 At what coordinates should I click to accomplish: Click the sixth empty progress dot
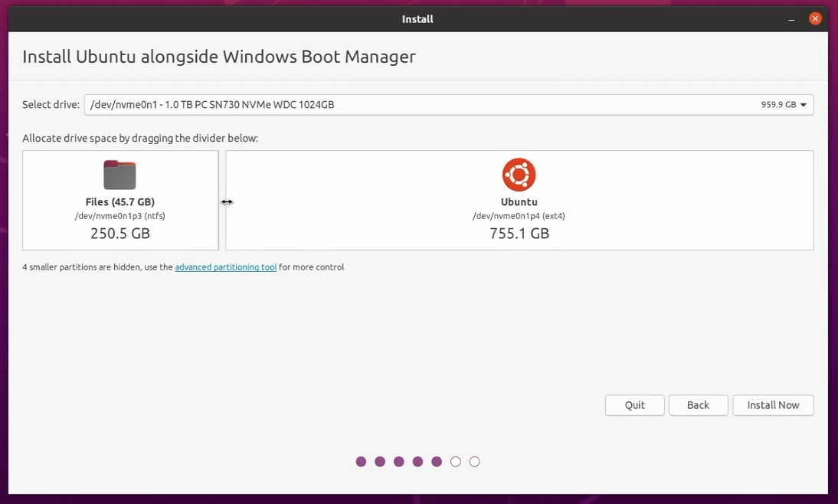point(455,461)
